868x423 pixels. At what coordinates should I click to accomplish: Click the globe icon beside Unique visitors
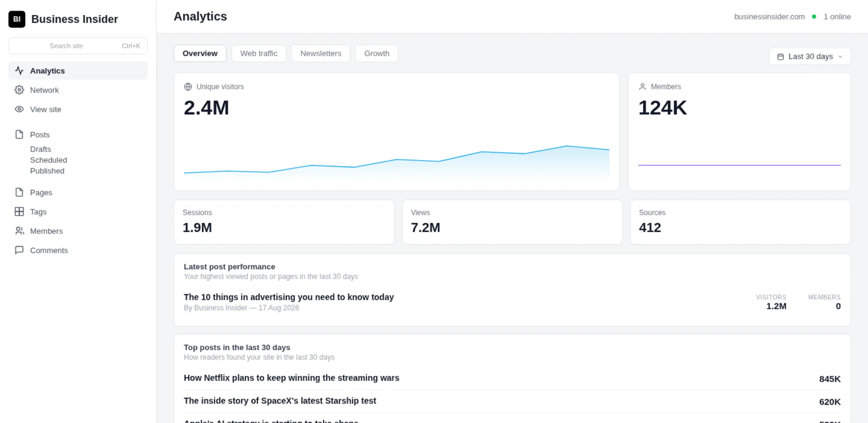point(188,86)
